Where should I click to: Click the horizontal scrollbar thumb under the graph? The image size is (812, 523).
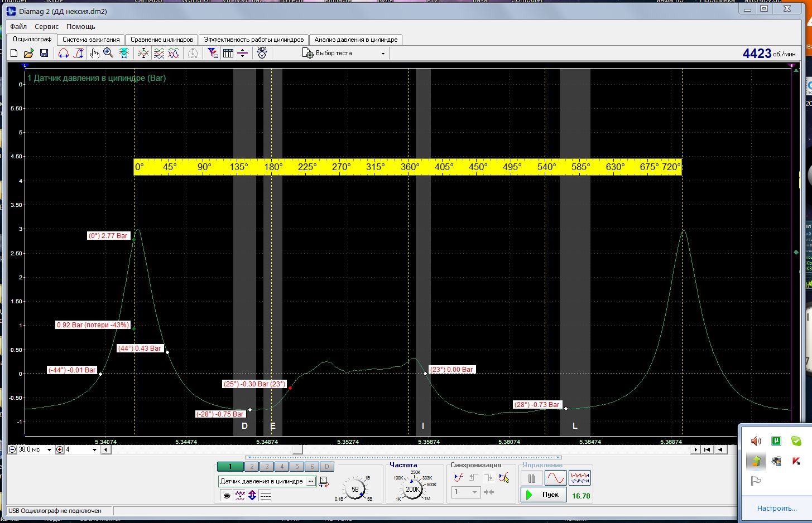pos(298,449)
